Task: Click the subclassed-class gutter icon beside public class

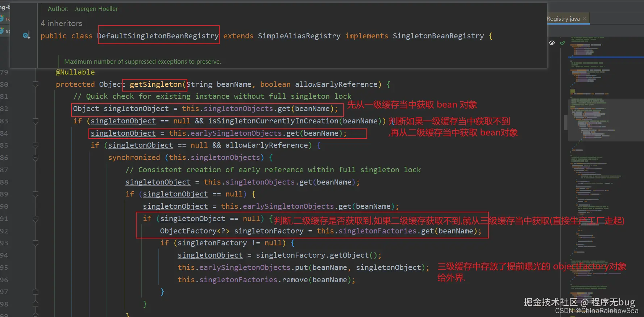Action: coord(26,35)
